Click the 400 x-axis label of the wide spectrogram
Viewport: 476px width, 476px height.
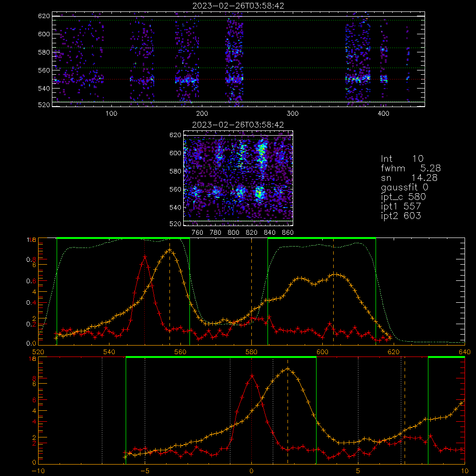click(383, 114)
